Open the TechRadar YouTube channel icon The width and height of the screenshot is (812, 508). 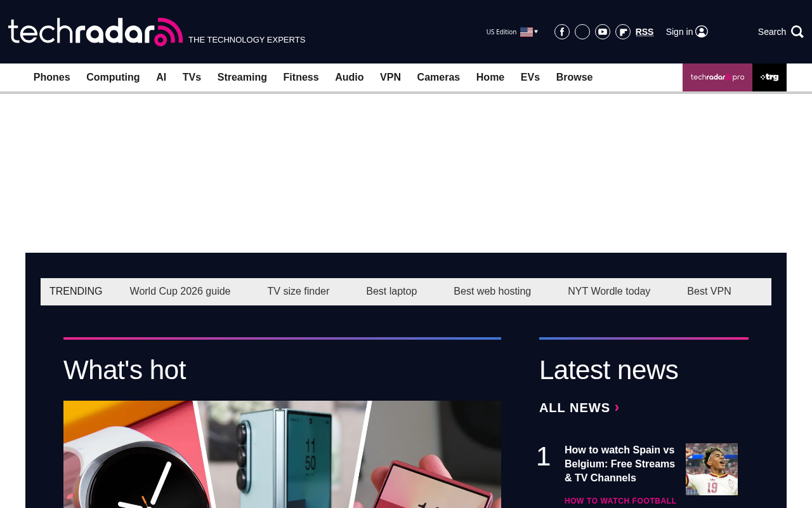click(x=603, y=32)
